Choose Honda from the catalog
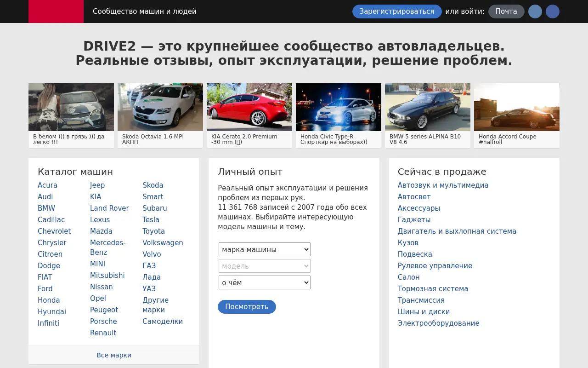 click(x=49, y=300)
